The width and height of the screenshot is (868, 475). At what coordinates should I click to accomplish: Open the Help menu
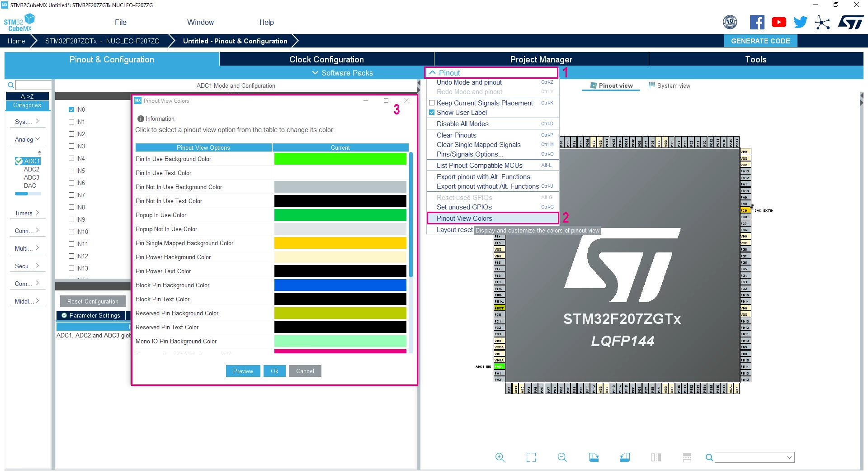click(266, 22)
